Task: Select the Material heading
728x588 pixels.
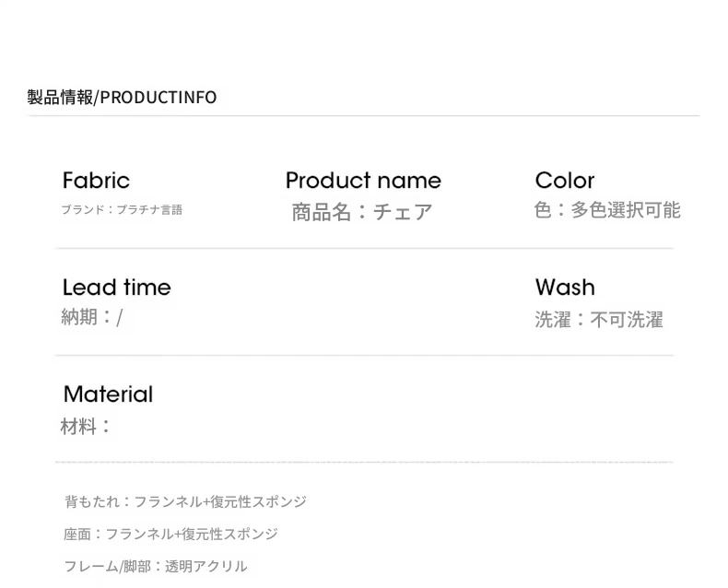Action: pyautogui.click(x=108, y=394)
